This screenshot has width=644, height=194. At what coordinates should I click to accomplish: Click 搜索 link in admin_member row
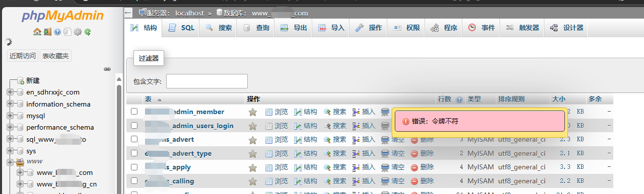339,112
